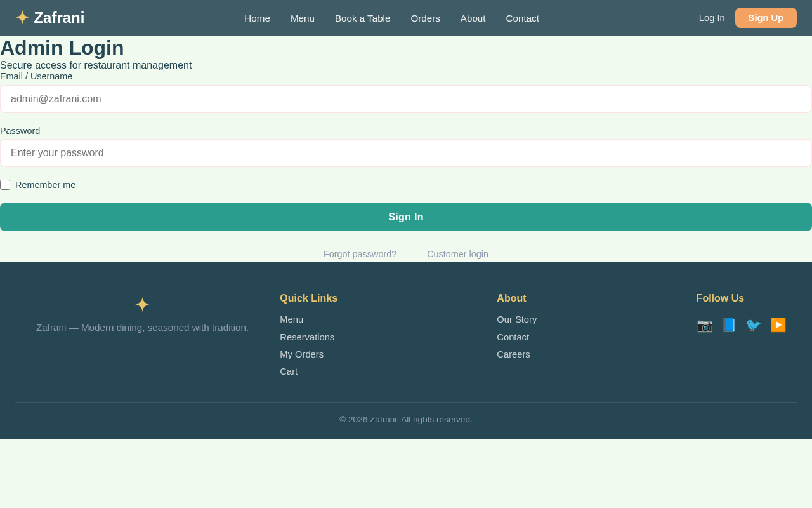Select Book a Table in navbar

click(x=362, y=18)
